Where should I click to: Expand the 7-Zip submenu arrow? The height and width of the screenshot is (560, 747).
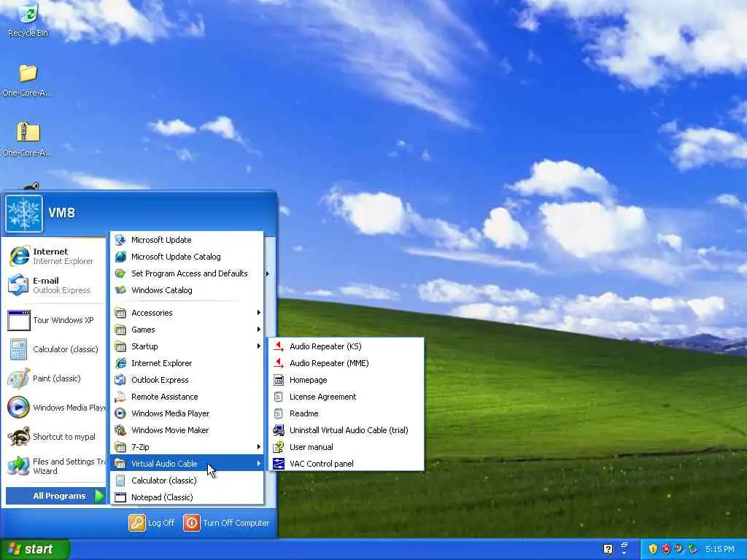click(259, 447)
